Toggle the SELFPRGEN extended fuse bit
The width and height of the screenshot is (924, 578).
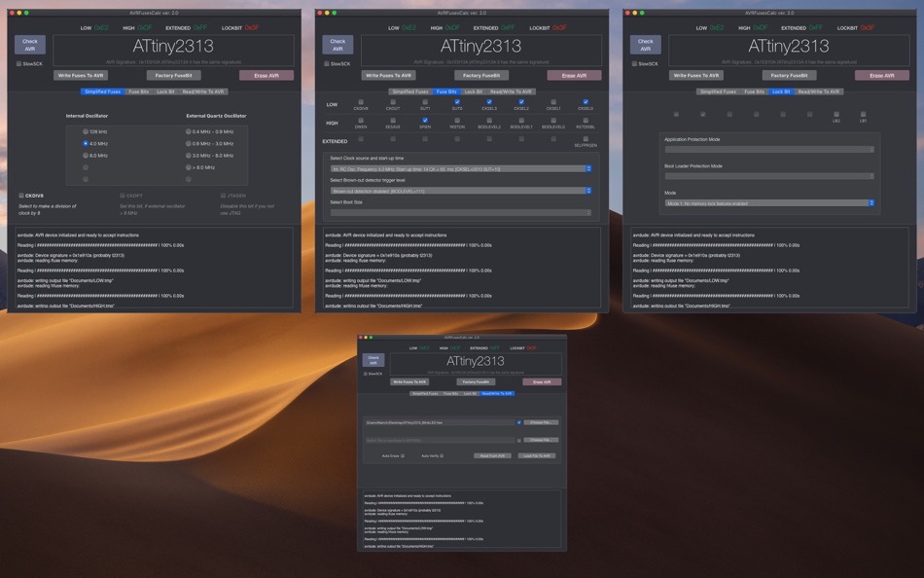[x=586, y=138]
